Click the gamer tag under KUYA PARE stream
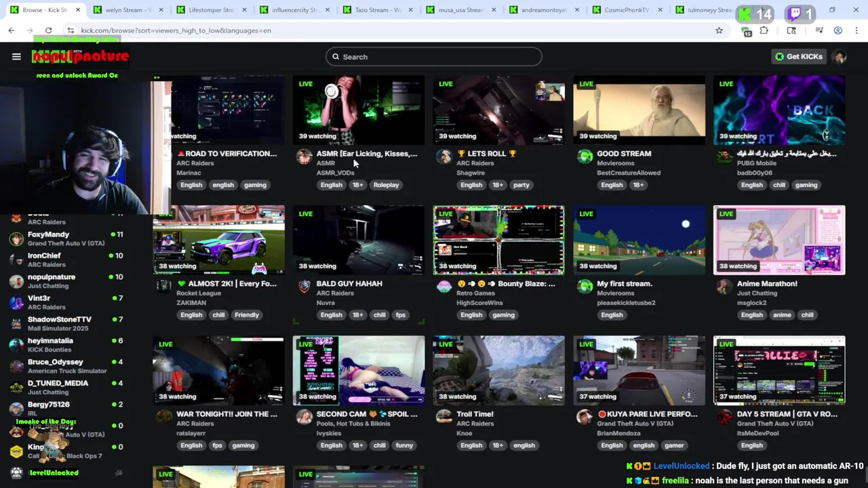This screenshot has width=868, height=488. pyautogui.click(x=674, y=445)
